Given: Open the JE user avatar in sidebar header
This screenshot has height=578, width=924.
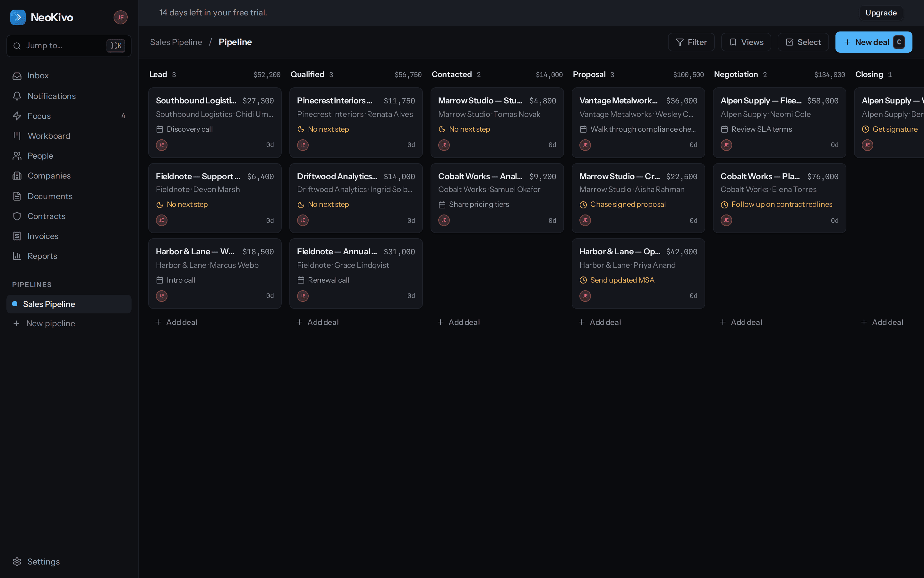Looking at the screenshot, I should [x=120, y=17].
